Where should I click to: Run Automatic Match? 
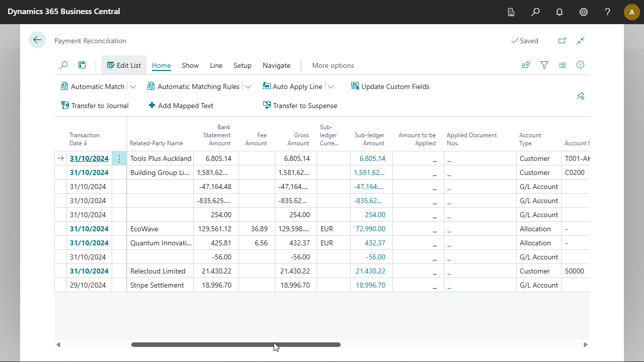coord(93,86)
